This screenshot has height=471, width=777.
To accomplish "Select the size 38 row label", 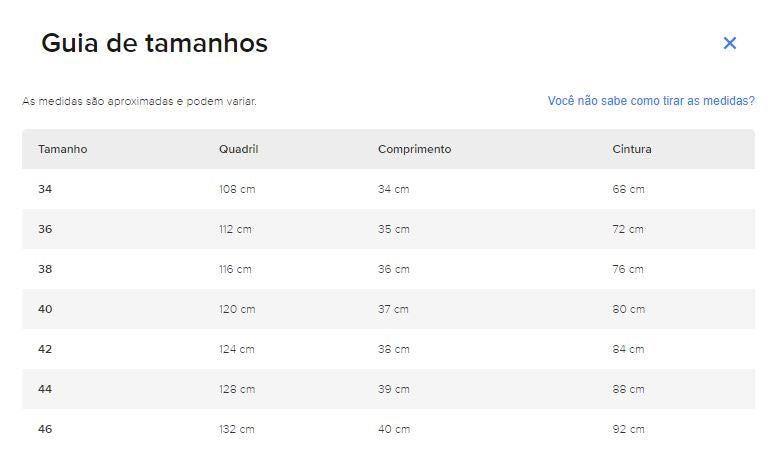I will tap(45, 269).
